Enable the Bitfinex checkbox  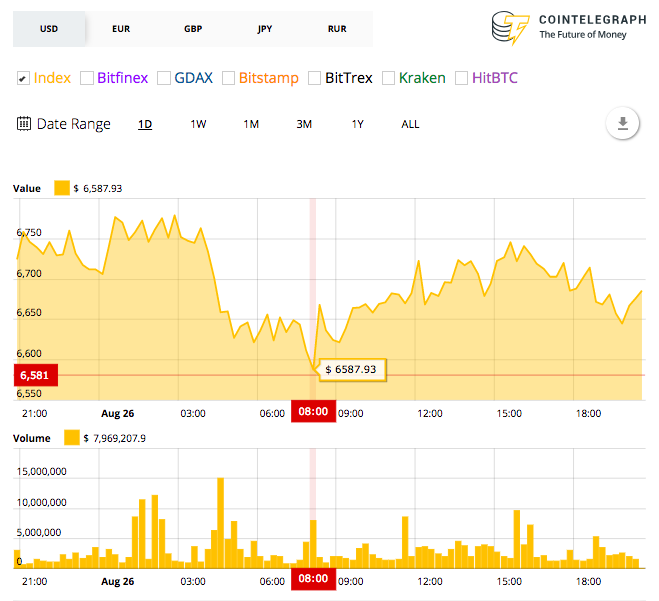click(x=87, y=78)
